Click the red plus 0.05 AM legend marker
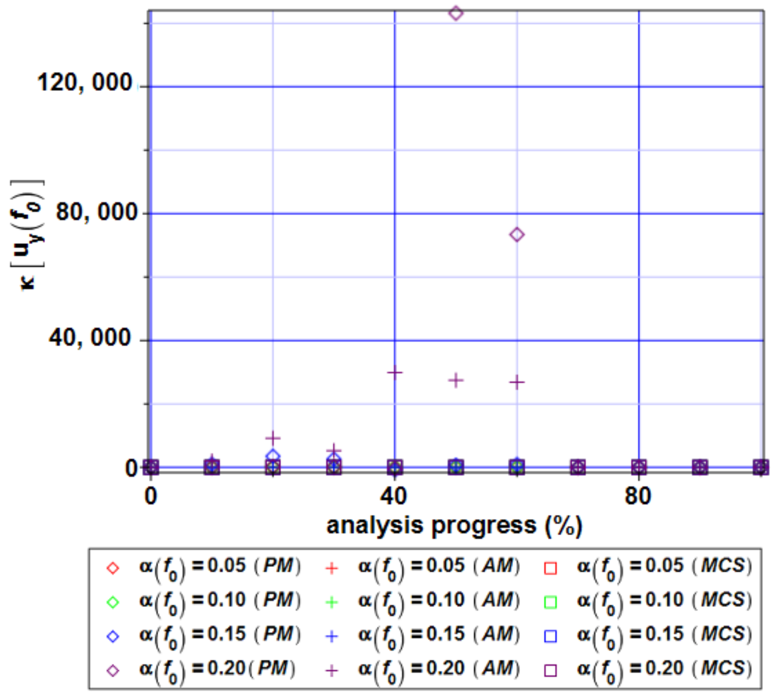776x700 pixels. [x=331, y=568]
